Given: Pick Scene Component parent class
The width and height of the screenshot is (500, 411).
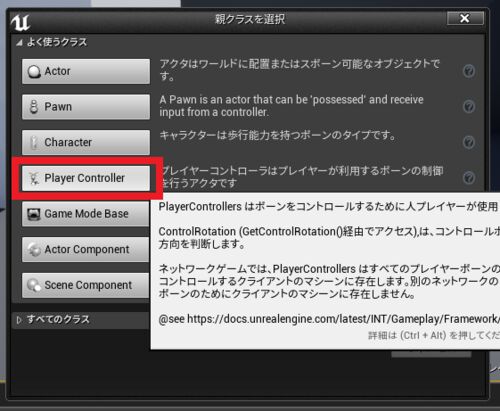Looking at the screenshot, I should [x=86, y=285].
